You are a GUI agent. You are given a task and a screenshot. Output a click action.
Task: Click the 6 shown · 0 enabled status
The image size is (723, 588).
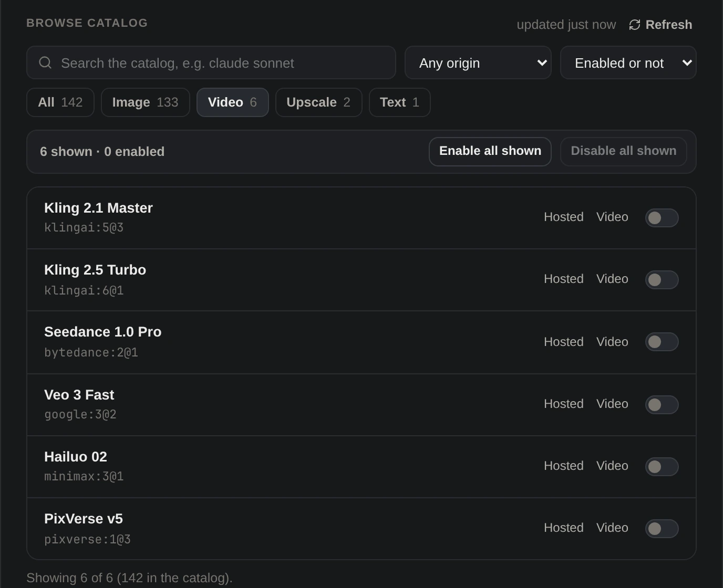point(102,152)
